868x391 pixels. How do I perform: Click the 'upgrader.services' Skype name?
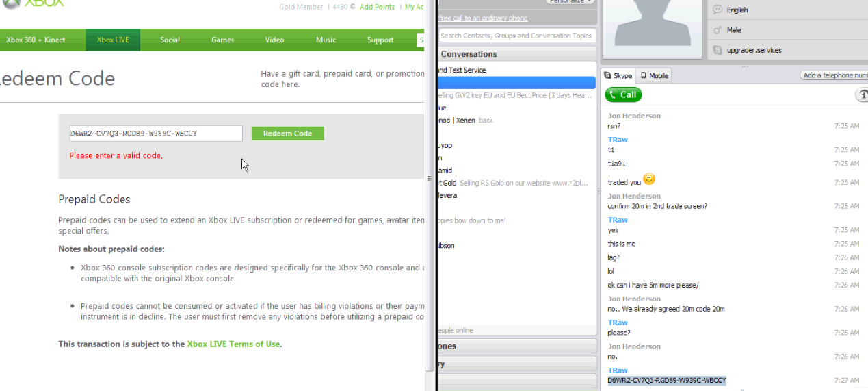[x=754, y=50]
